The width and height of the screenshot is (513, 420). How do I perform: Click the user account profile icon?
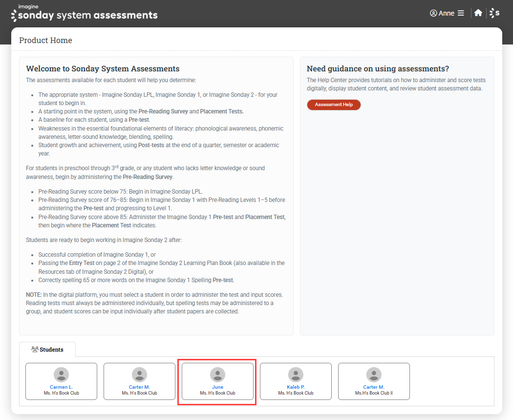point(433,13)
